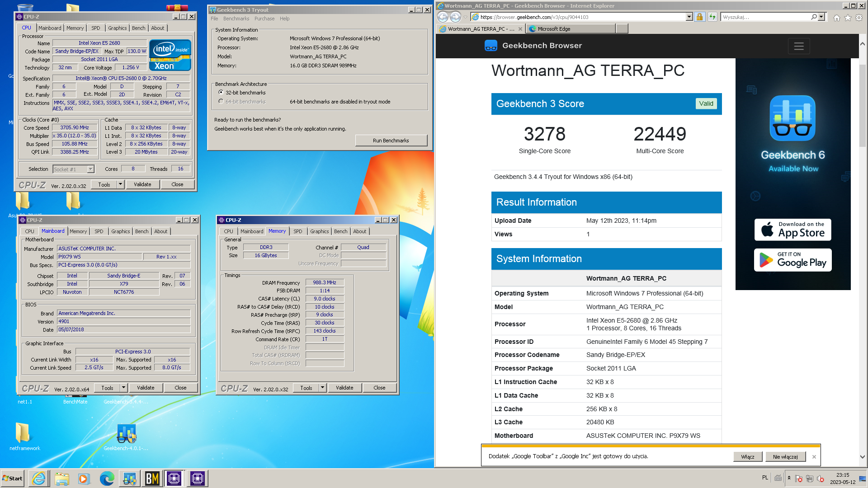Open Graphics tab in Mainboard CPU-Z window

pyautogui.click(x=121, y=231)
